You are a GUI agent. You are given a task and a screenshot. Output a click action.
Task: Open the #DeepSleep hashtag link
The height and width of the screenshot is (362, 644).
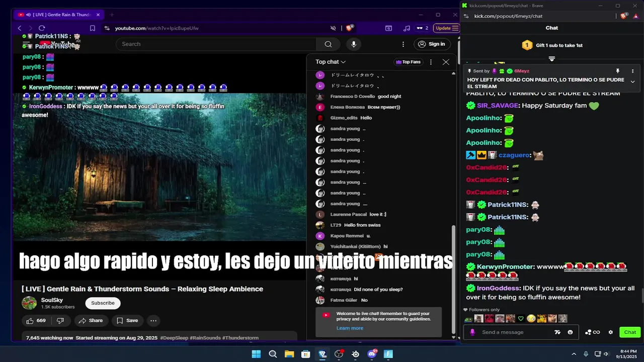174,338
